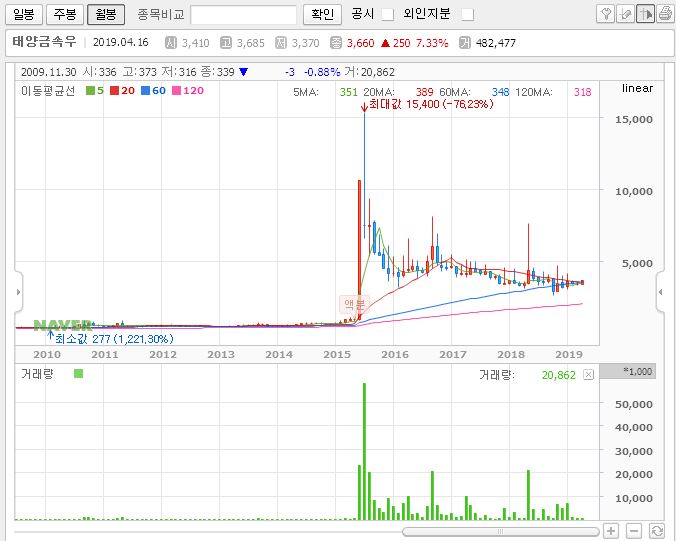Click the 120MA value 318
Screen dimensions: 676x541
[x=582, y=92]
